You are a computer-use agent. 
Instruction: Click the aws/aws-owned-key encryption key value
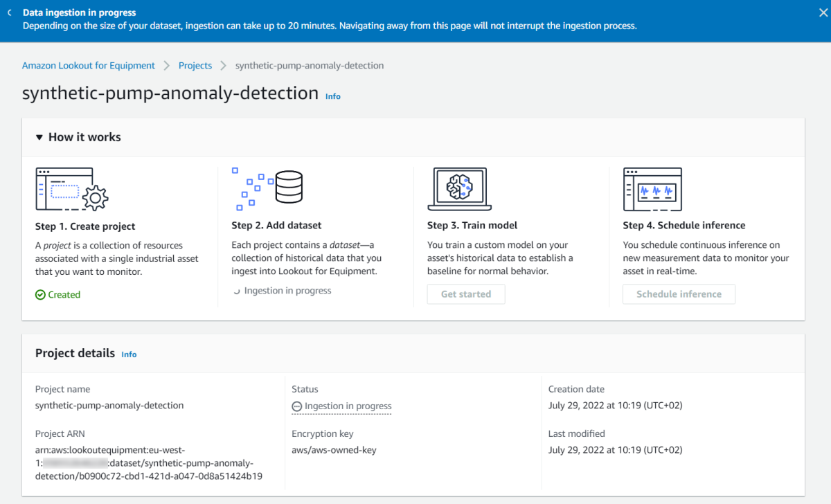click(x=334, y=450)
